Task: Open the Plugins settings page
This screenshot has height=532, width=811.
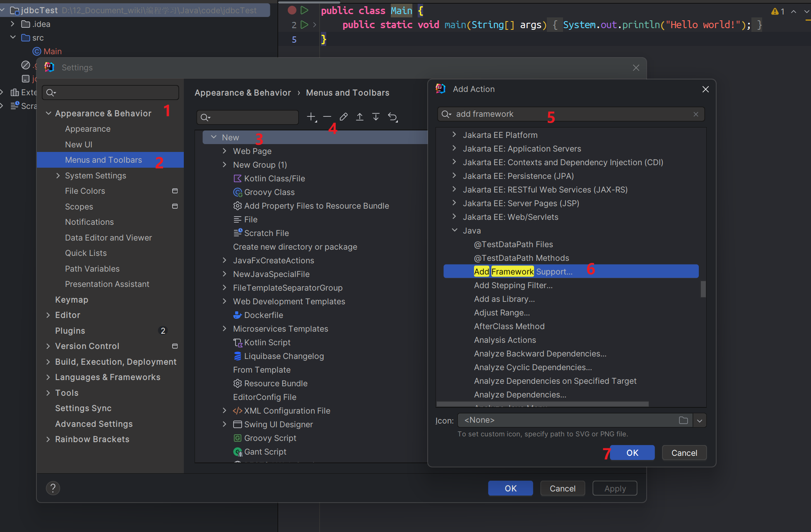Action: tap(70, 331)
